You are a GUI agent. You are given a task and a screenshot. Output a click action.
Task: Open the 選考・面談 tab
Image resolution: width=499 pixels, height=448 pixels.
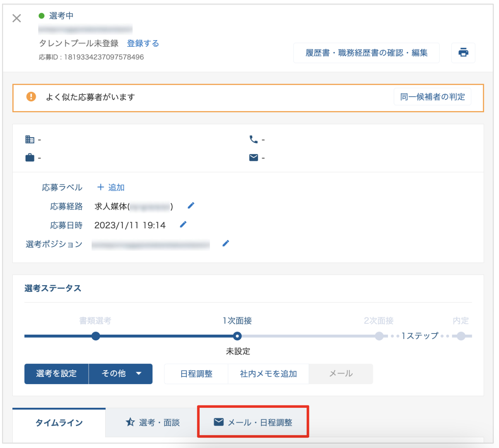152,422
